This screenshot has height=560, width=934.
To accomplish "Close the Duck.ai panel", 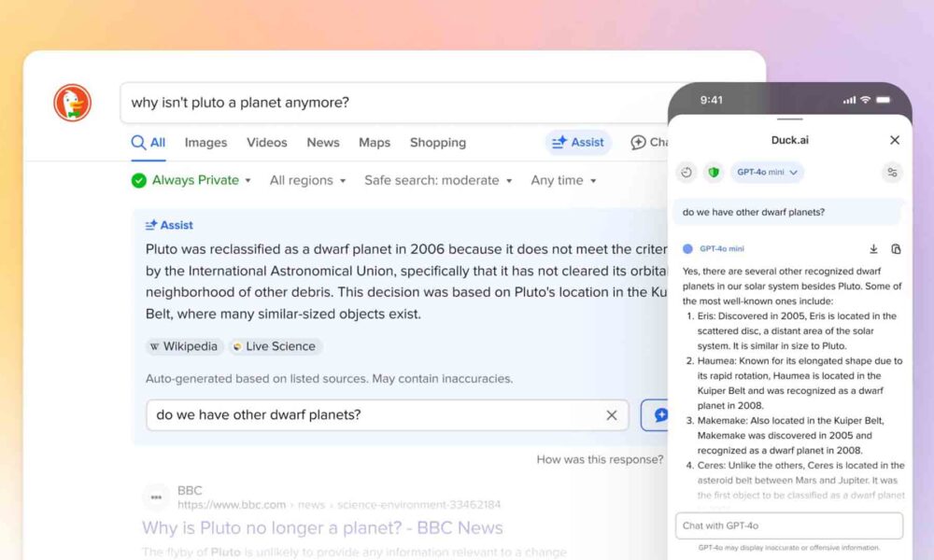I will click(895, 140).
